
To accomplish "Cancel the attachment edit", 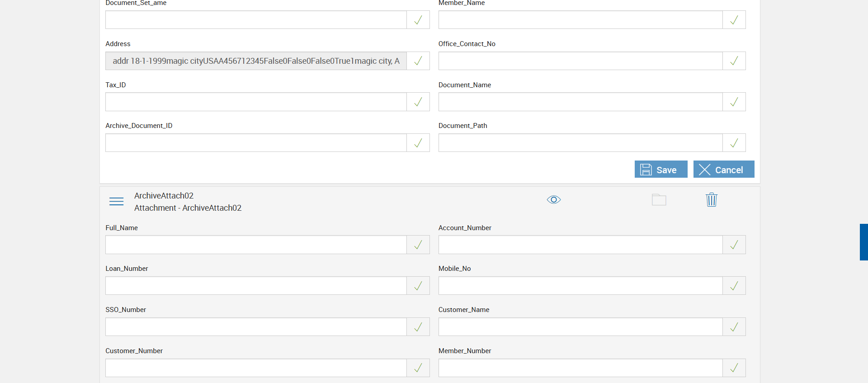I will click(723, 170).
